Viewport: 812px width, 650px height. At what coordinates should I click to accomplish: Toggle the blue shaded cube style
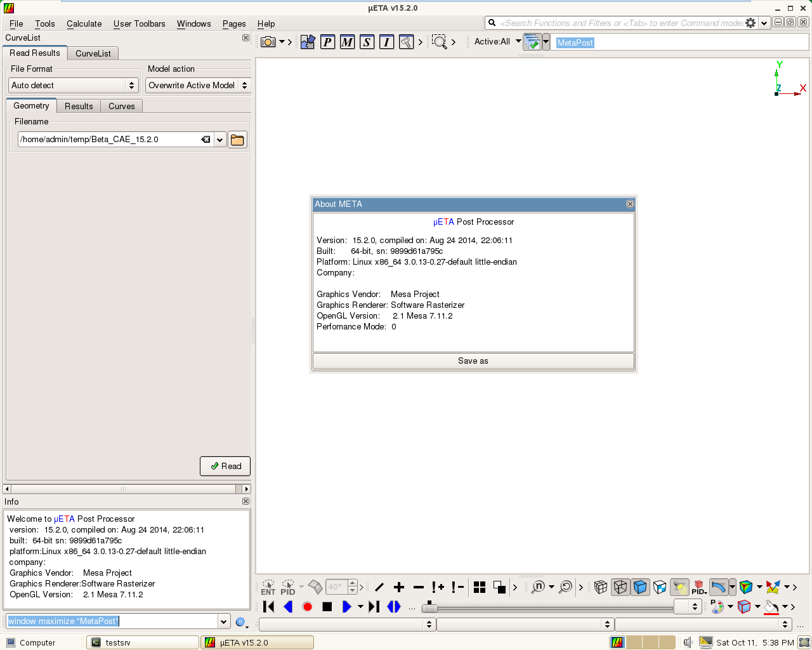pos(640,587)
